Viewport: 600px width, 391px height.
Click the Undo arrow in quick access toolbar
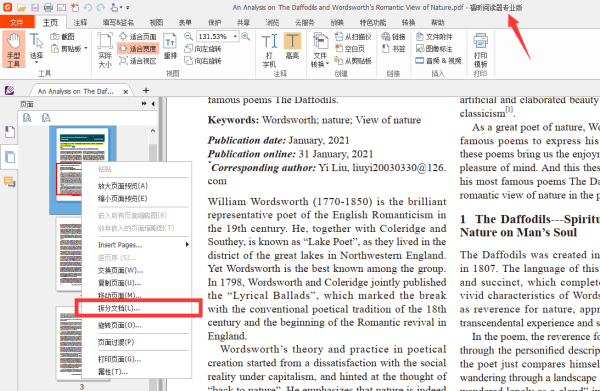[88, 7]
